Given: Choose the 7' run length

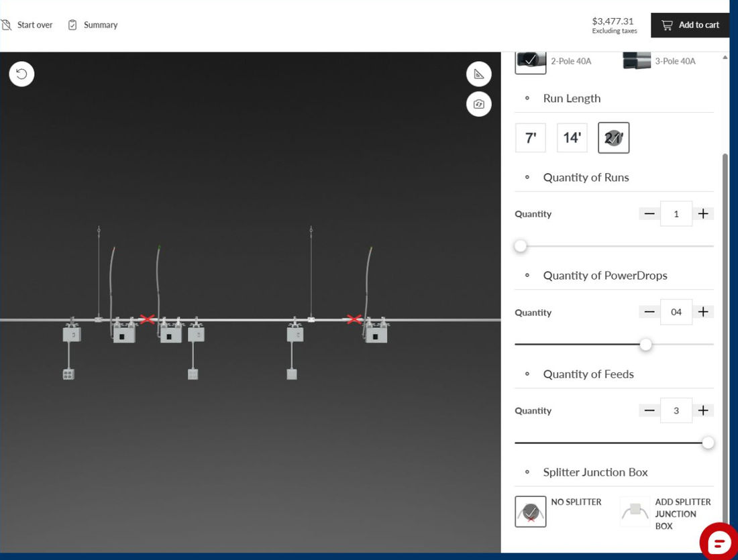Looking at the screenshot, I should click(531, 138).
